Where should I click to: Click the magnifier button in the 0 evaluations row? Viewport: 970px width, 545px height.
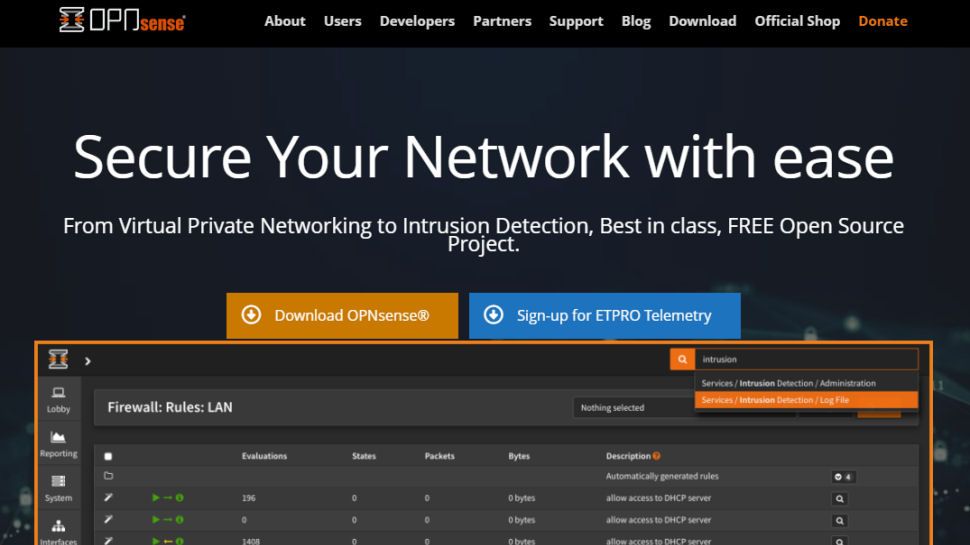click(x=839, y=521)
